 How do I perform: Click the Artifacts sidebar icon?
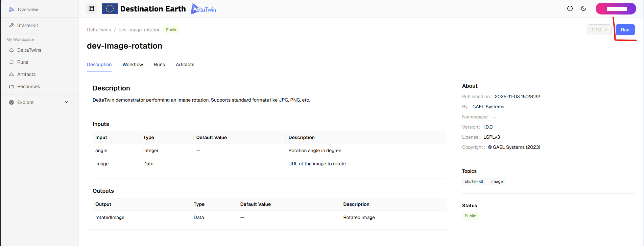tap(11, 74)
